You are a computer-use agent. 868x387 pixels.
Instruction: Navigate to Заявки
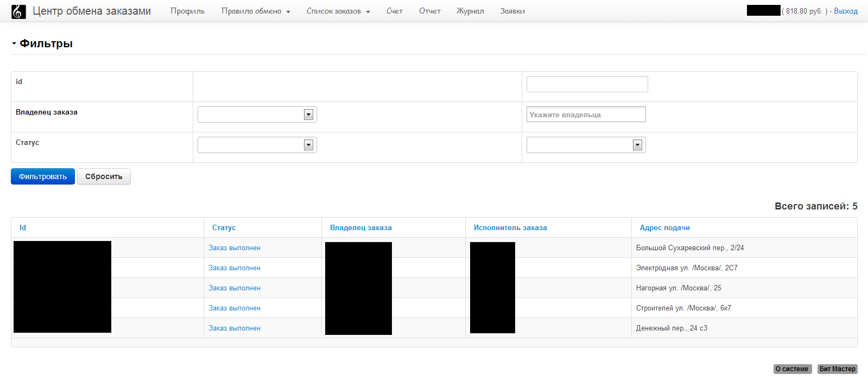[512, 11]
